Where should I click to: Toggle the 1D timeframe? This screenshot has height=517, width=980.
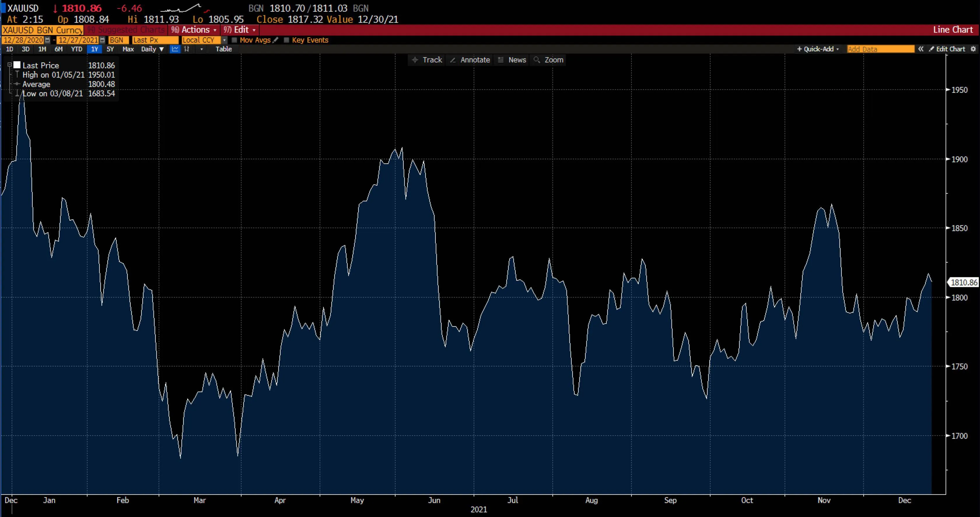tap(10, 49)
